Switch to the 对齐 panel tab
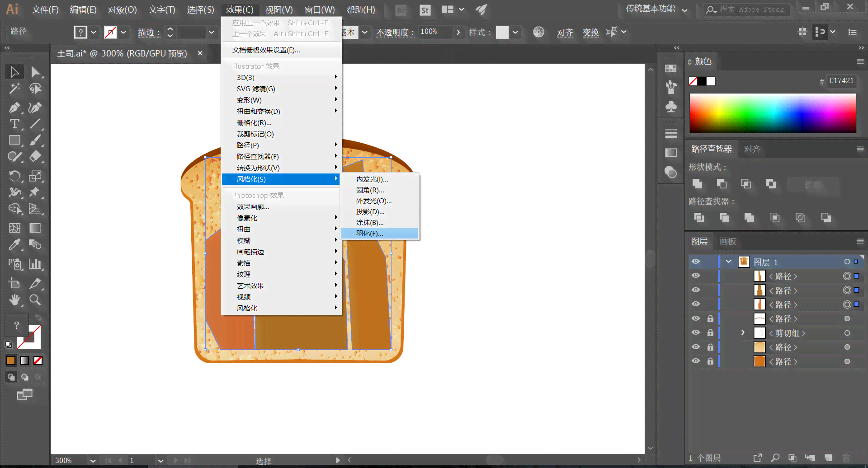This screenshot has height=468, width=868. pos(752,149)
